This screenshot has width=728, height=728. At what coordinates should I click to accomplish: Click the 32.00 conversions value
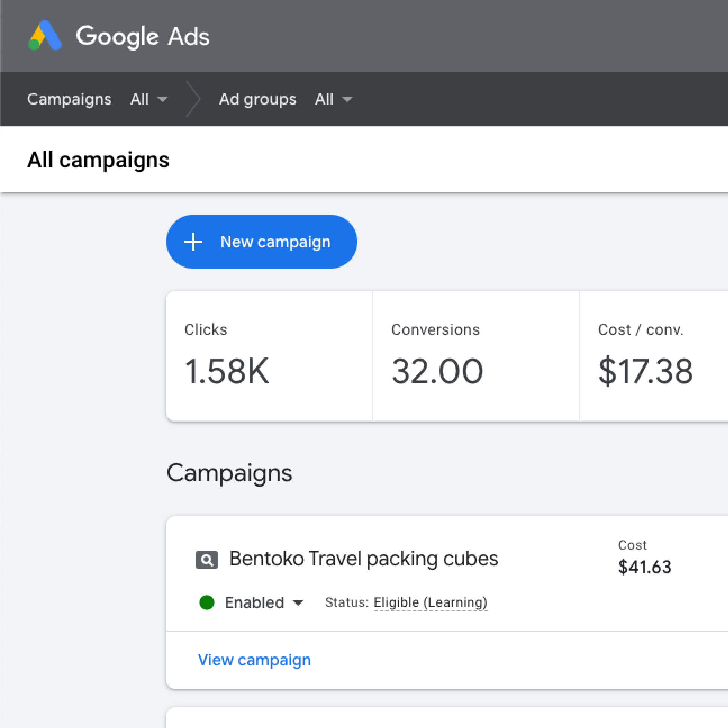click(x=437, y=371)
